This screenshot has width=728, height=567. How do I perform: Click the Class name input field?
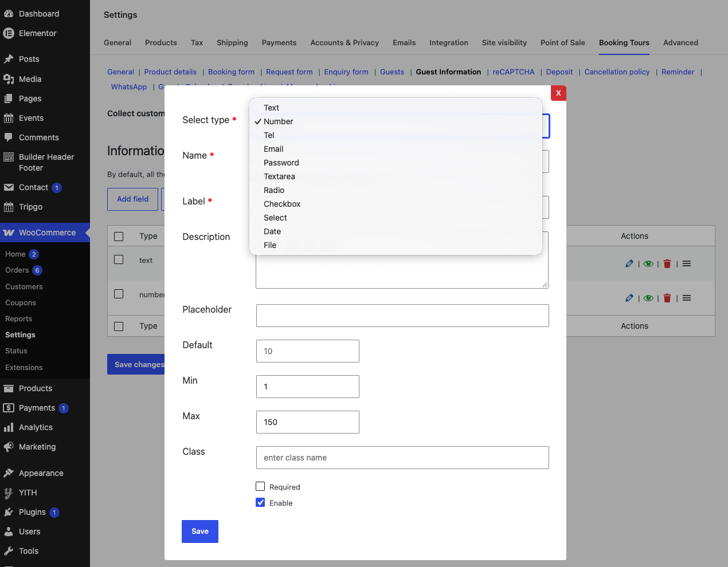(x=402, y=458)
